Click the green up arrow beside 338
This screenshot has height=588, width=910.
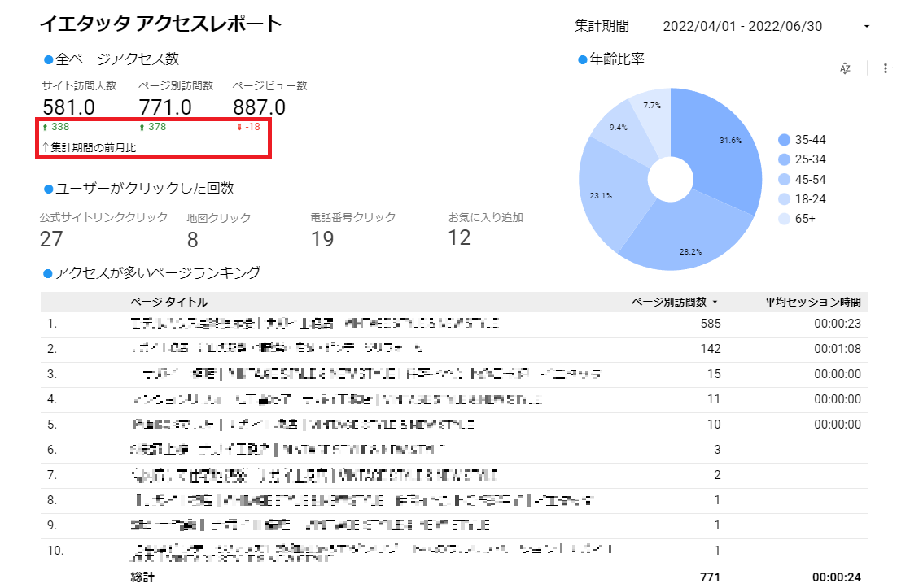pyautogui.click(x=45, y=127)
